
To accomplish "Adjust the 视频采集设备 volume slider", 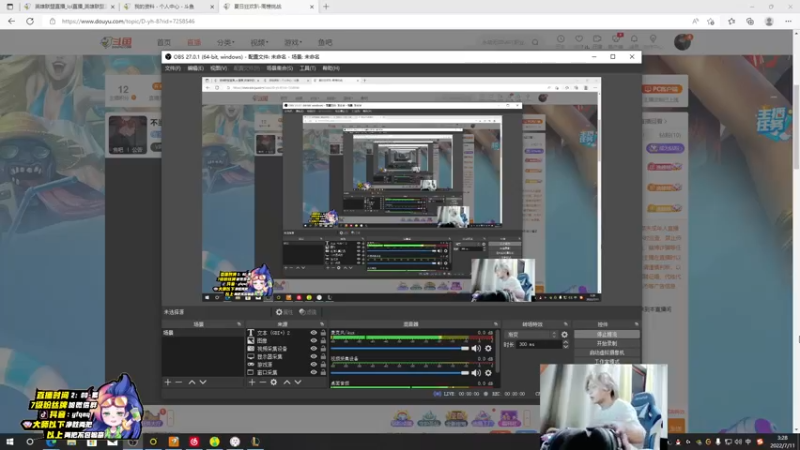I will (x=399, y=373).
